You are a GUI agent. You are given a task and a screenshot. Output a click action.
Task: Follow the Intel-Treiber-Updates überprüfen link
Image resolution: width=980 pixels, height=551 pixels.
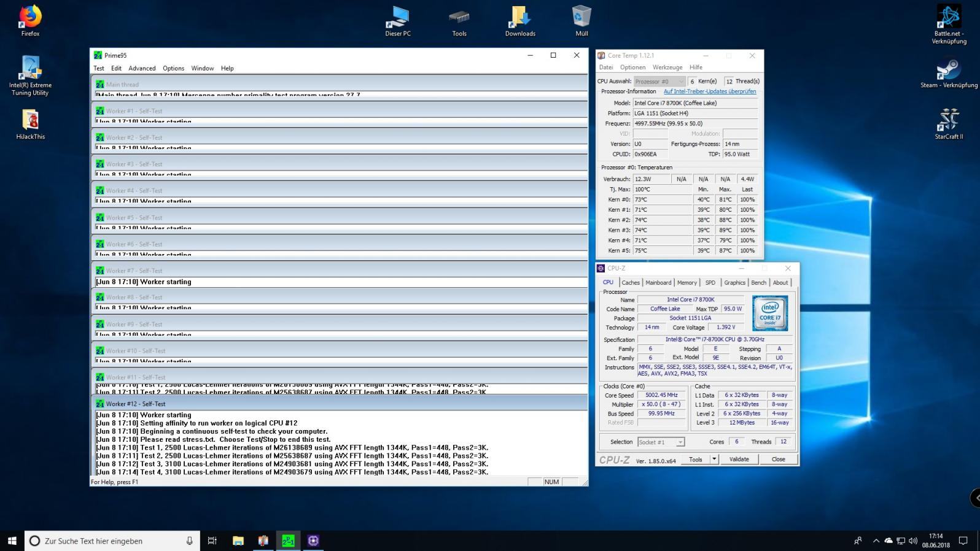click(710, 91)
